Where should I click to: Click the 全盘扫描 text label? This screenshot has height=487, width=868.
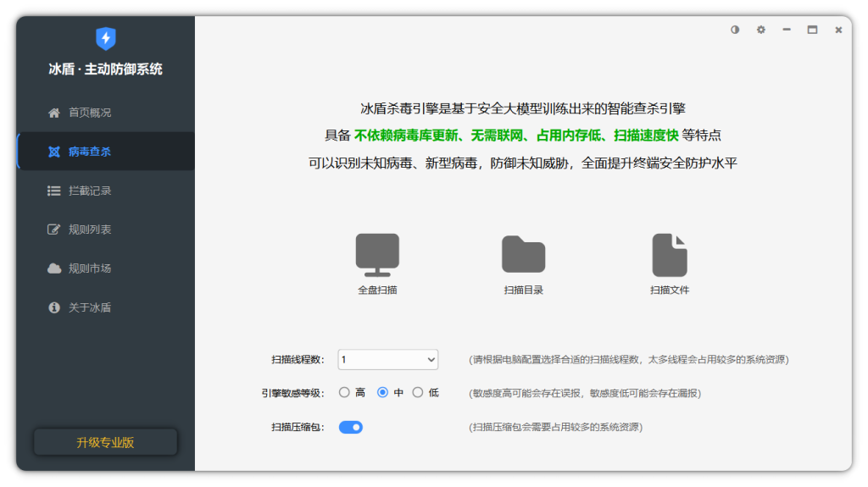point(377,290)
